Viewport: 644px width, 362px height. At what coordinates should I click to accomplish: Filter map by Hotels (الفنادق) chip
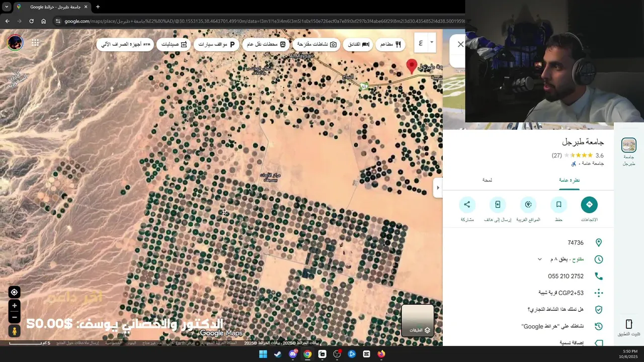point(359,44)
